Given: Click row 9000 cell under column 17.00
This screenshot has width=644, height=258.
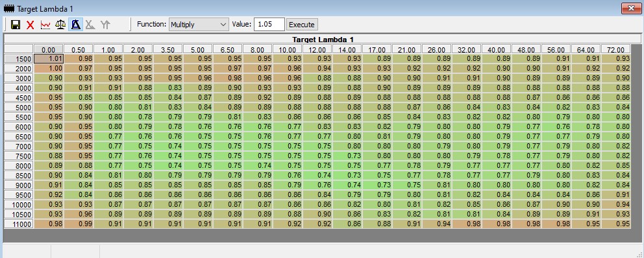Looking at the screenshot, I should tap(377, 185).
